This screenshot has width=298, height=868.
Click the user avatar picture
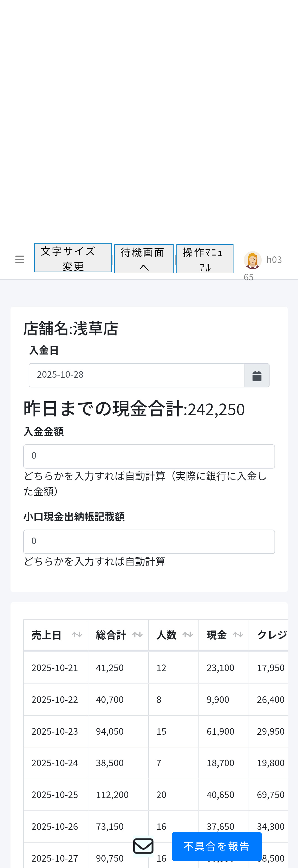(253, 260)
